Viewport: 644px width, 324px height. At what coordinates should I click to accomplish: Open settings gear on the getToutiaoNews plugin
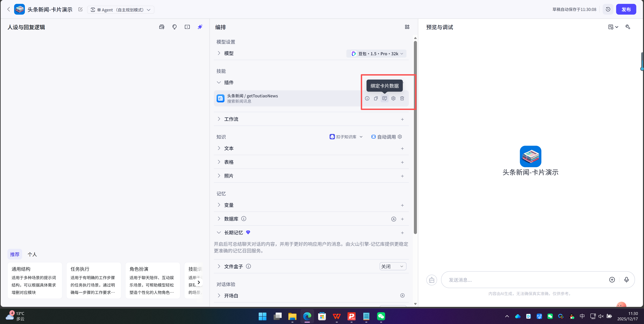point(393,98)
